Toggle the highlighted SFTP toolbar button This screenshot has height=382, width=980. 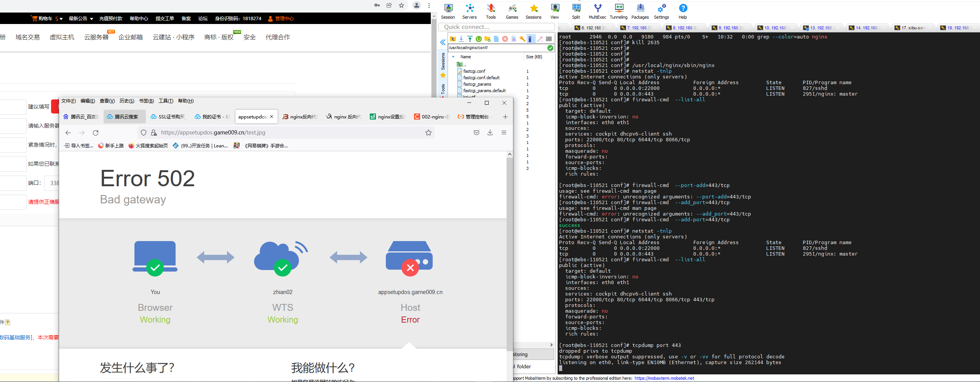pyautogui.click(x=531, y=39)
